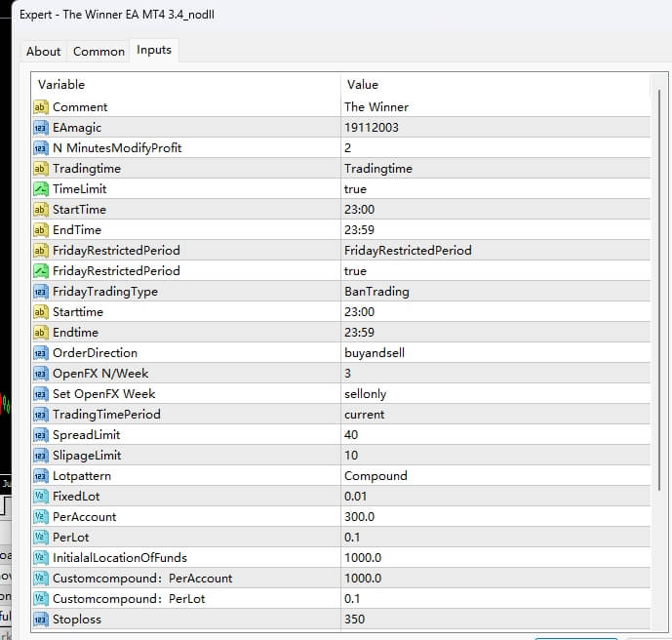The height and width of the screenshot is (640, 672).
Task: Click the string icon beside Comment
Action: tap(41, 107)
